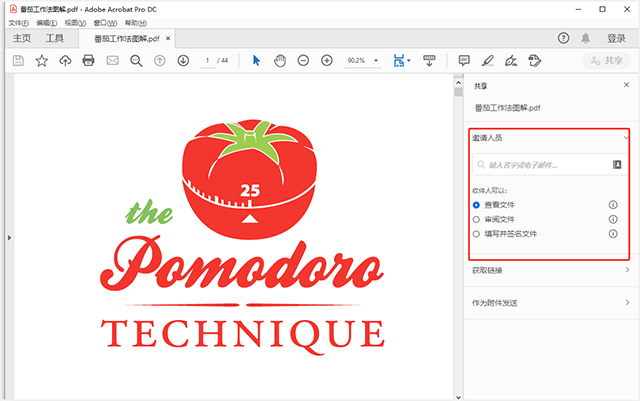This screenshot has width=640, height=401.
Task: Expand the 作为附件发送 section
Action: point(551,303)
